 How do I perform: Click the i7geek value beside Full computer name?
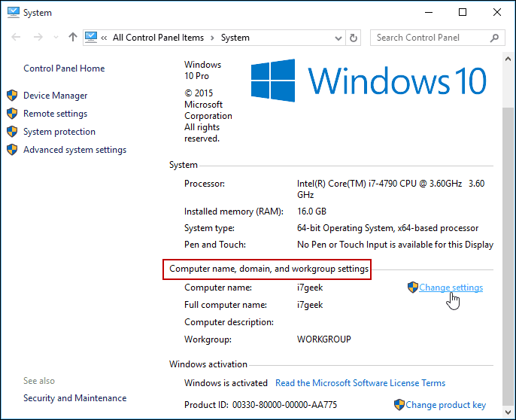310,305
